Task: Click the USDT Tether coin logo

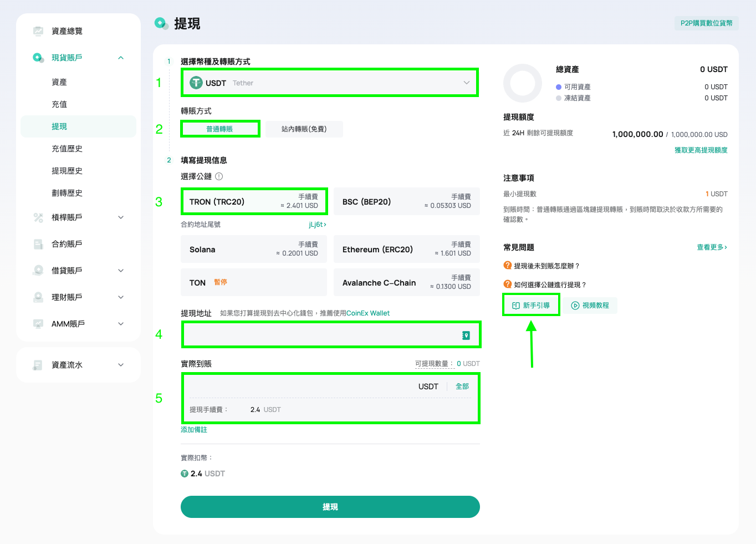Action: 196,83
